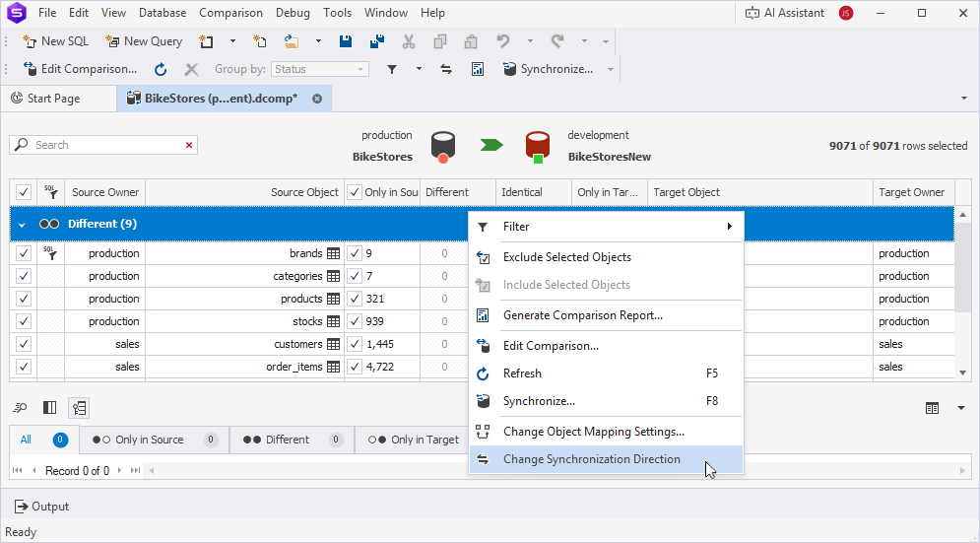Click the AI Assistant button
This screenshot has height=543, width=980.
[784, 13]
